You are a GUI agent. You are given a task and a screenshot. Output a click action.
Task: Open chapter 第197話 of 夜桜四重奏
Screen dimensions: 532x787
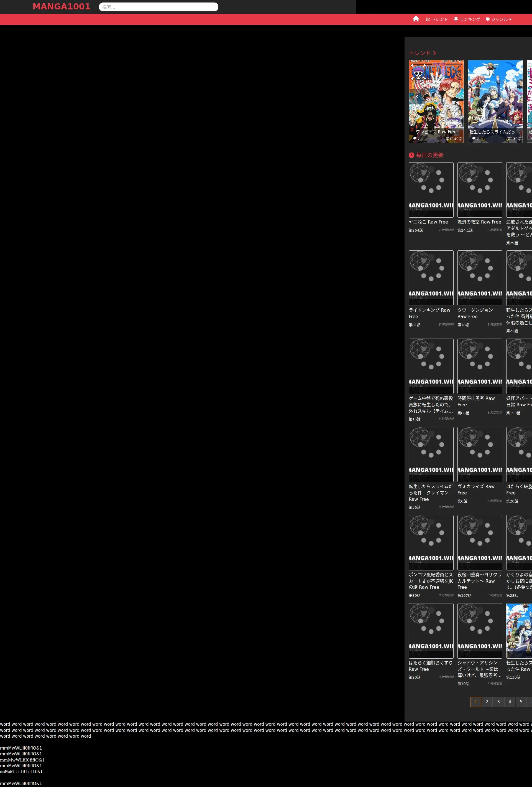464,596
